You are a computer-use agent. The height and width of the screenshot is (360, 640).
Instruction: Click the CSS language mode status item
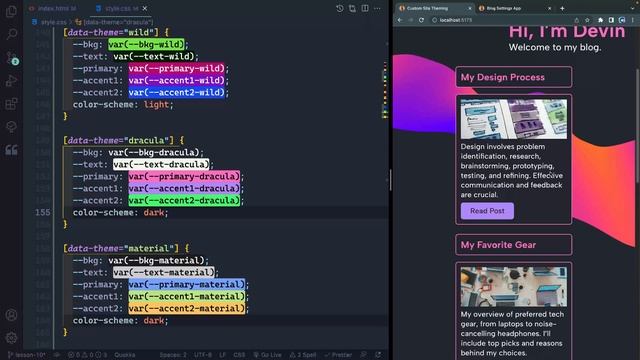tap(239, 355)
